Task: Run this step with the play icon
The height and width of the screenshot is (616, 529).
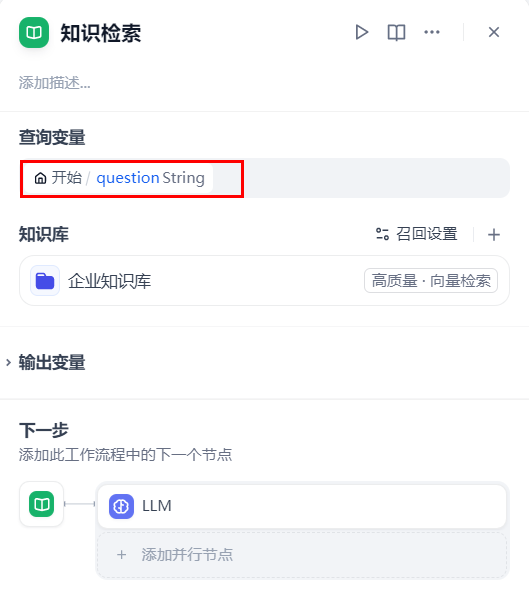Action: (x=361, y=32)
